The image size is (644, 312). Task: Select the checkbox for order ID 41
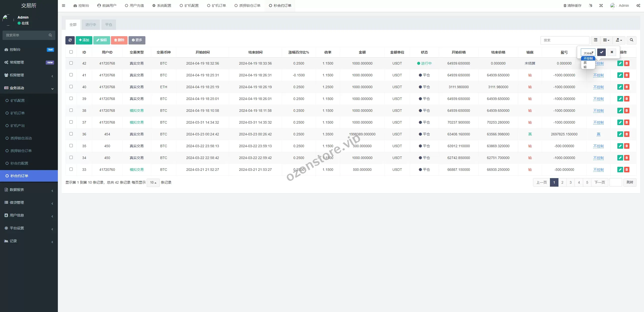point(71,75)
